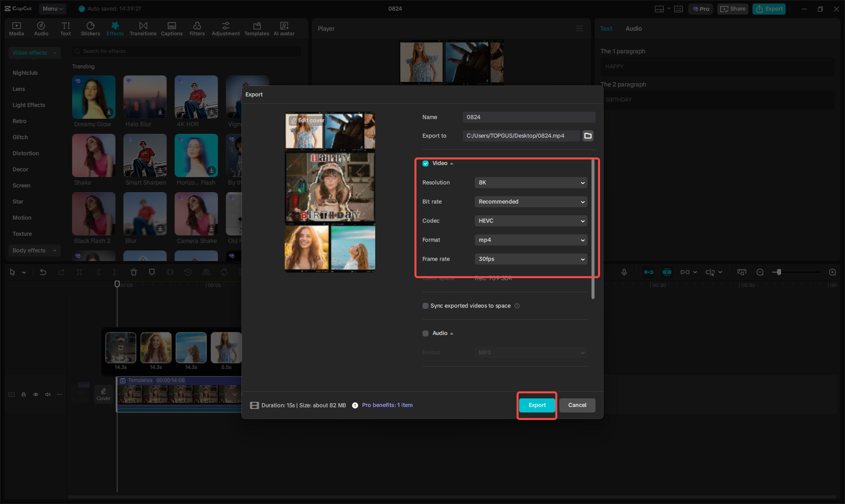This screenshot has height=504, width=845.
Task: Select the Delete icon in the timeline toolbar
Action: click(134, 272)
